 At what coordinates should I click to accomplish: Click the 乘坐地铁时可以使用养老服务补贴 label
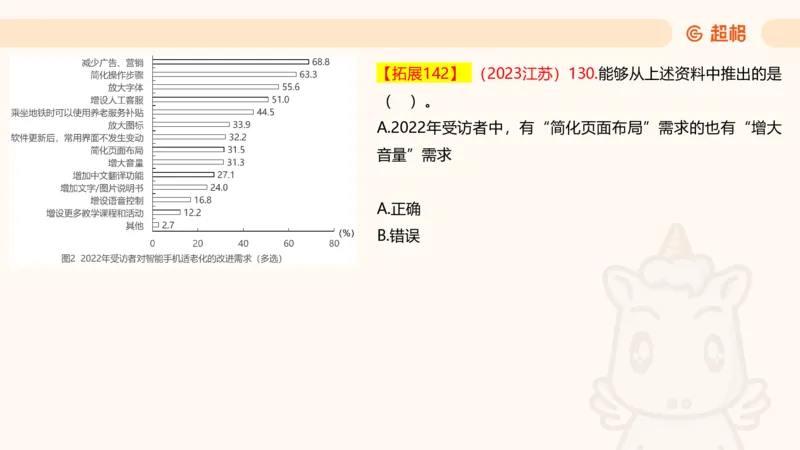click(x=77, y=113)
